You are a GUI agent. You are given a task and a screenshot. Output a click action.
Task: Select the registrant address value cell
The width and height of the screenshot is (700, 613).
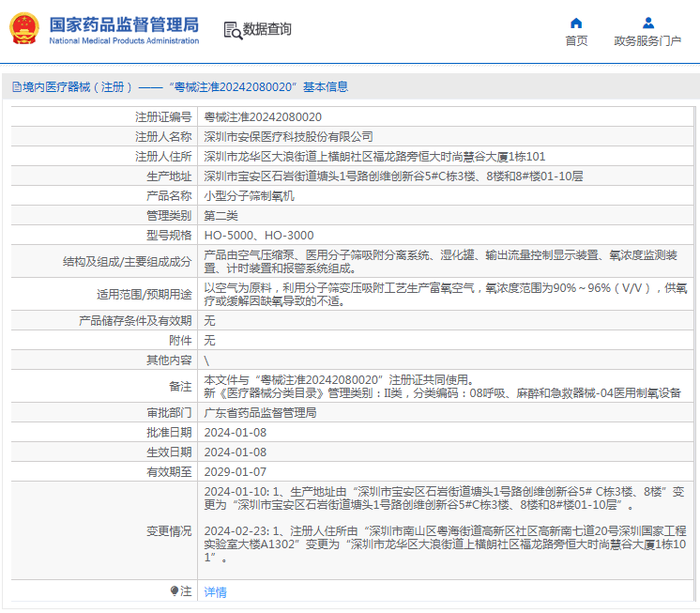click(x=374, y=156)
